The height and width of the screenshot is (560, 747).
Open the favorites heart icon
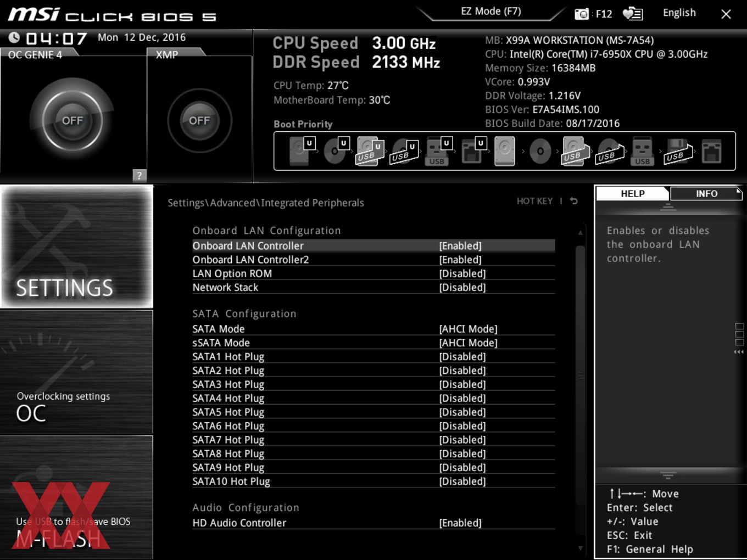(632, 14)
